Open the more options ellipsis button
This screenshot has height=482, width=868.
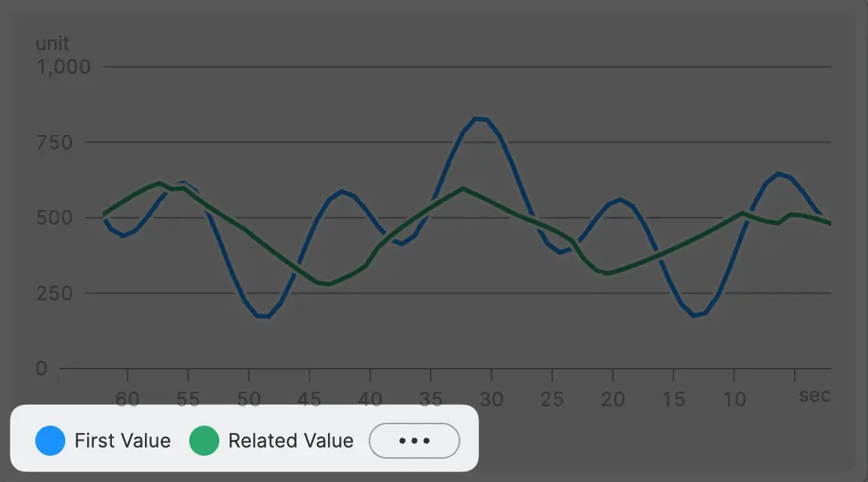tap(414, 441)
